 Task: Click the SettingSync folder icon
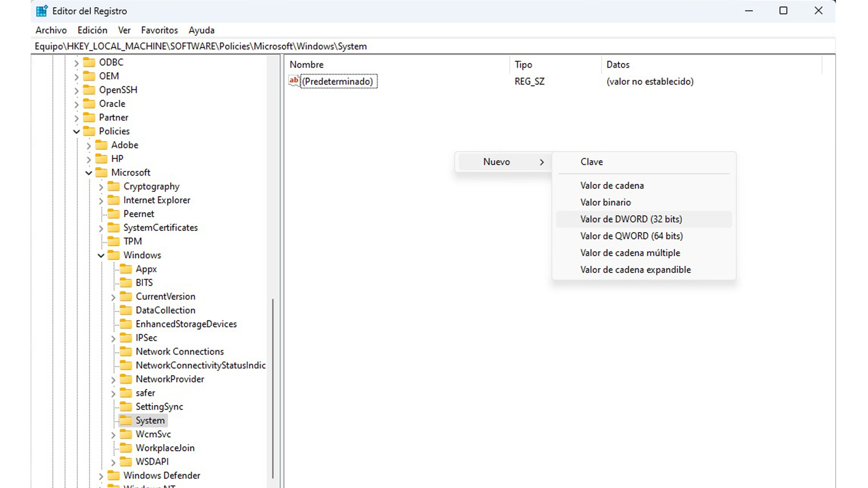click(x=126, y=406)
